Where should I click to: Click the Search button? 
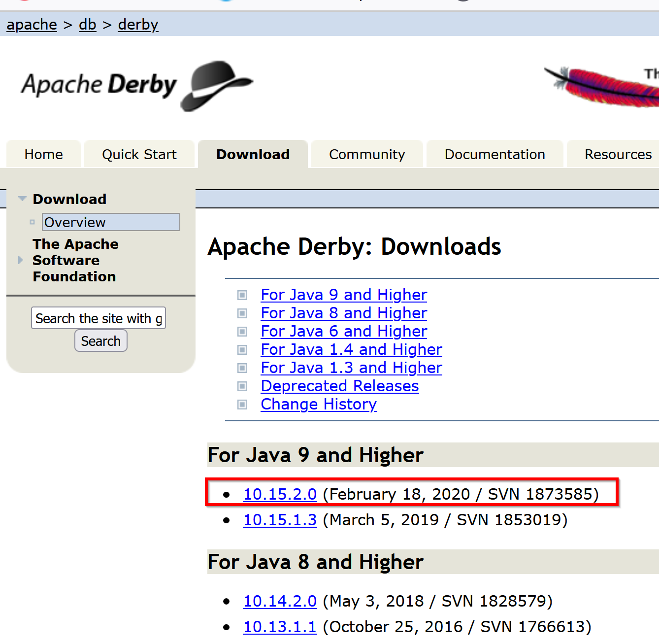[x=101, y=341]
